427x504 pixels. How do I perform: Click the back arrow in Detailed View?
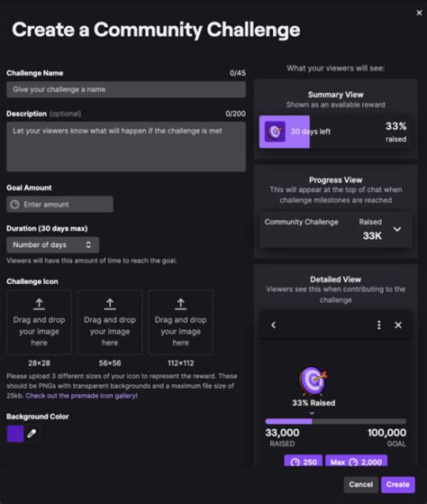[273, 325]
